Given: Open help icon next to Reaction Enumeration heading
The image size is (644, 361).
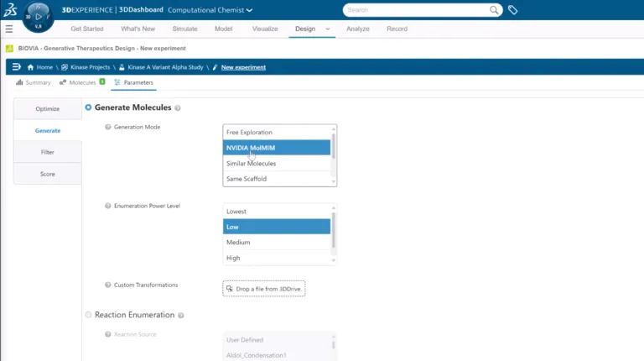Looking at the screenshot, I should 181,316.
